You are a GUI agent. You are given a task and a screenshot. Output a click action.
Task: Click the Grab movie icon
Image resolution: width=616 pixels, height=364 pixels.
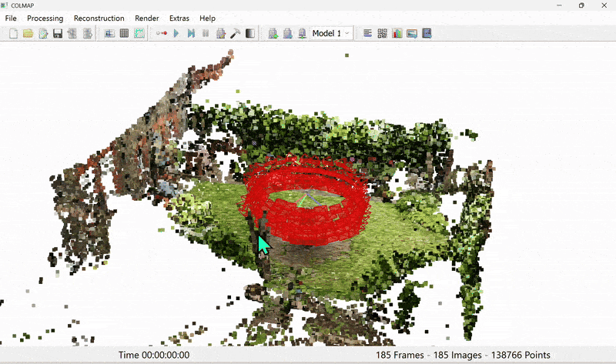427,34
